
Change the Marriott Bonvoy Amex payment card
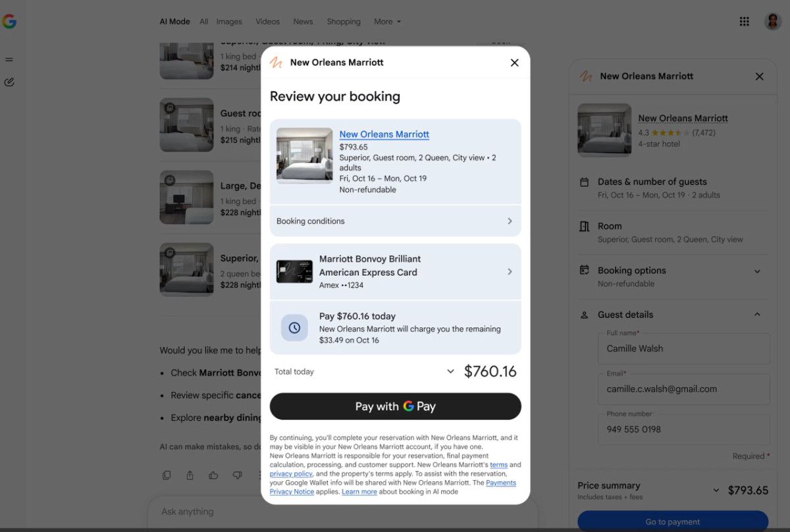(395, 271)
